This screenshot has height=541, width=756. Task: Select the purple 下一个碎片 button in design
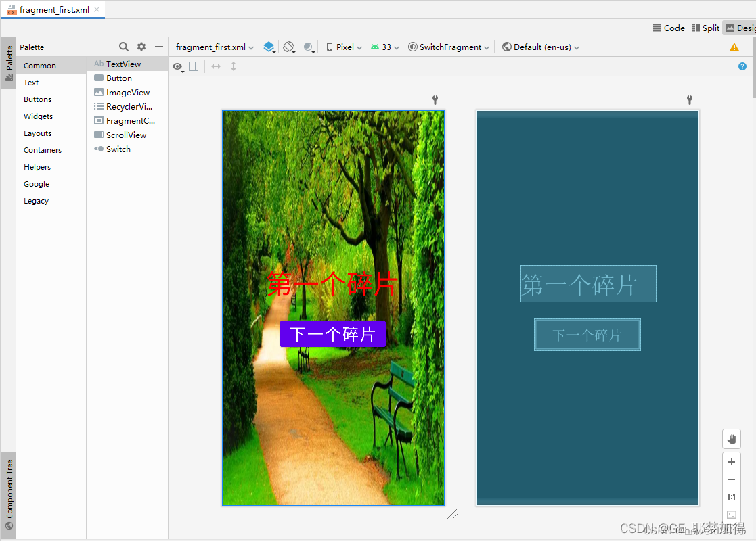333,334
